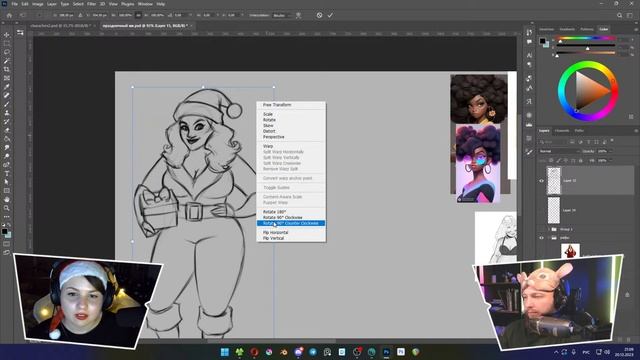
Task: Select the Dodge tool
Action: coord(7,156)
